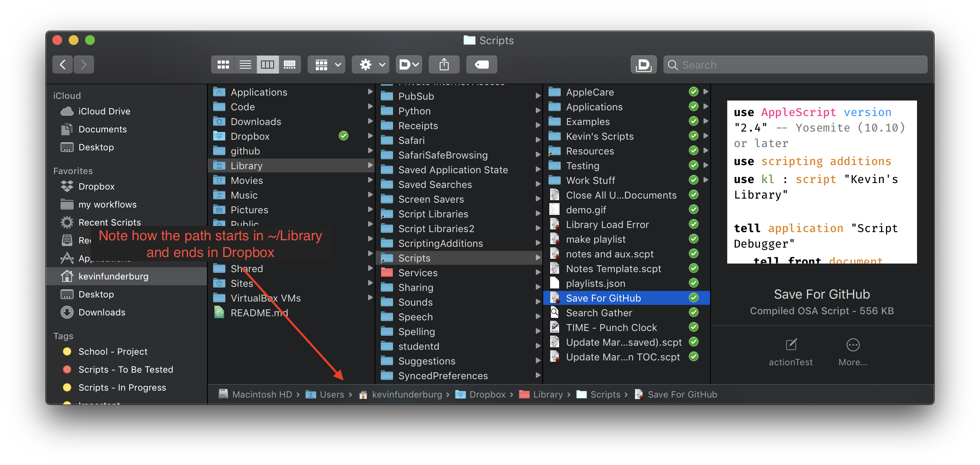
Task: Click the actionTest quick action icon
Action: coord(791,345)
